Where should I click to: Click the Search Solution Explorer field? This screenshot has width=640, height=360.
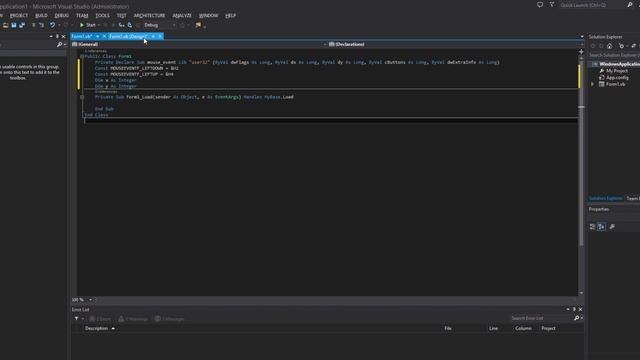coord(614,55)
